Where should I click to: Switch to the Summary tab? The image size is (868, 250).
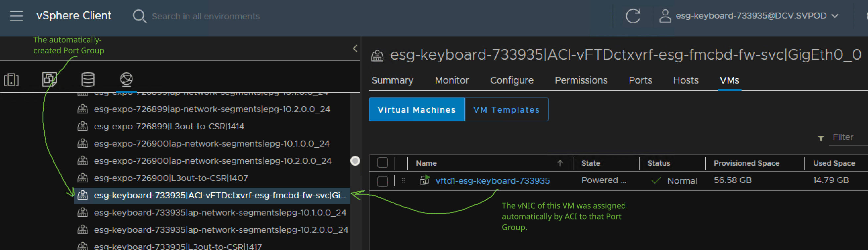coord(392,80)
